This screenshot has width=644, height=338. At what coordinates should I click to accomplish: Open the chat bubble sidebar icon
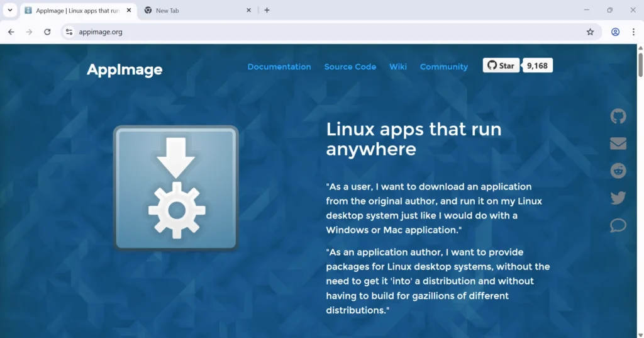618,225
